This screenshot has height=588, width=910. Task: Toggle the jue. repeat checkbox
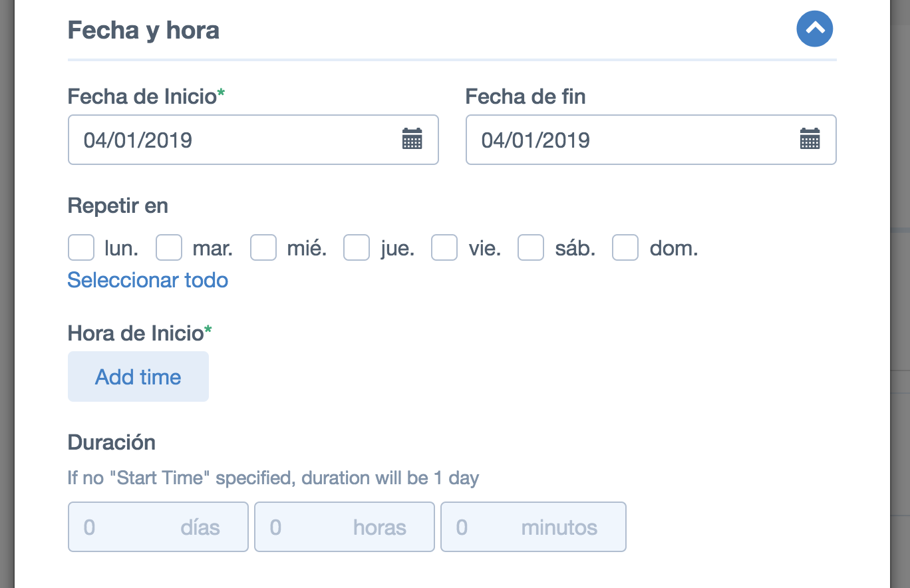[x=357, y=247]
